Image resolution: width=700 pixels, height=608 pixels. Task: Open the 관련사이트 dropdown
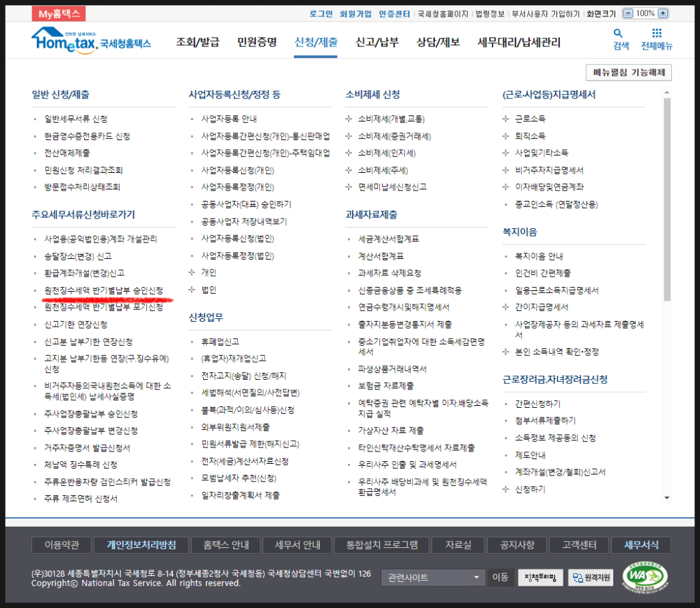point(433,578)
